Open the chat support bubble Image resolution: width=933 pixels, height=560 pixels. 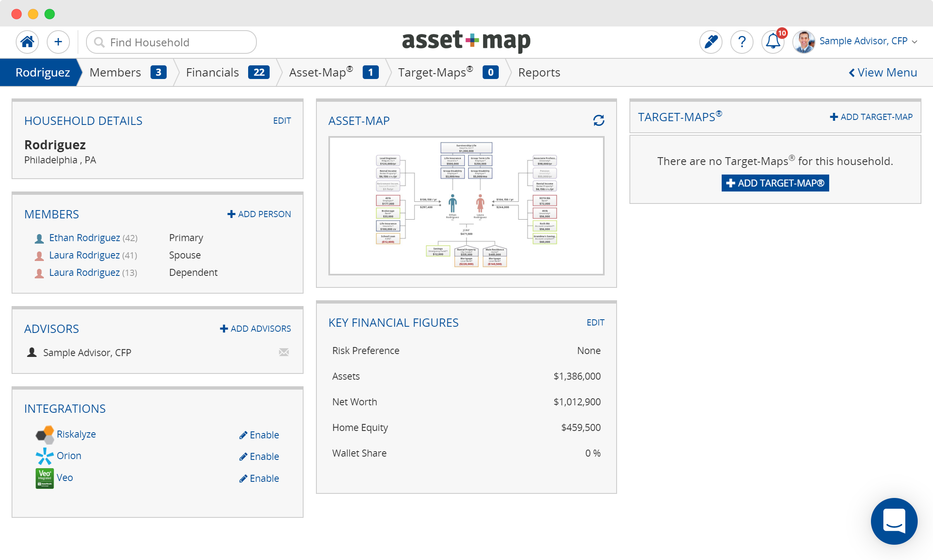(x=894, y=521)
